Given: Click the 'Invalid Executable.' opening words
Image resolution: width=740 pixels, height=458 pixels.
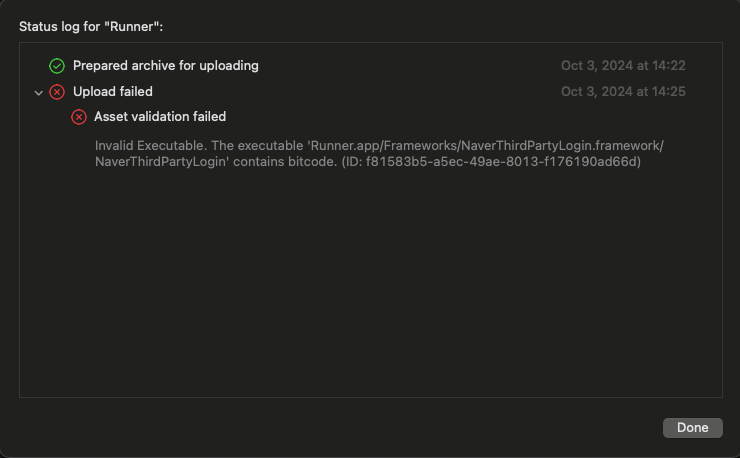Looking at the screenshot, I should coord(151,145).
